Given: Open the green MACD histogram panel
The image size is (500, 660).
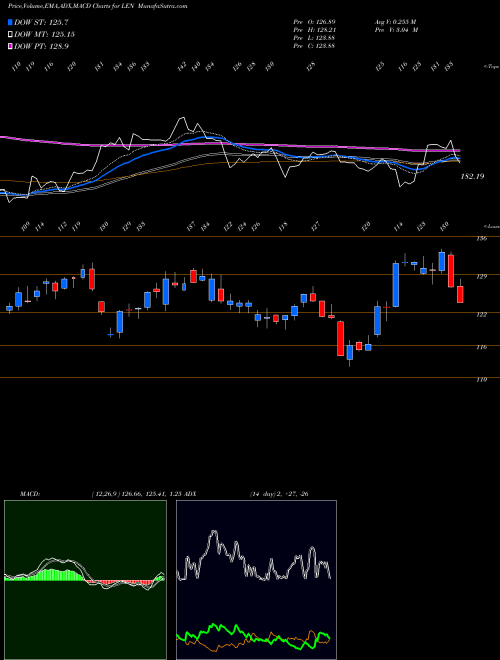Looking at the screenshot, I should pos(85,580).
